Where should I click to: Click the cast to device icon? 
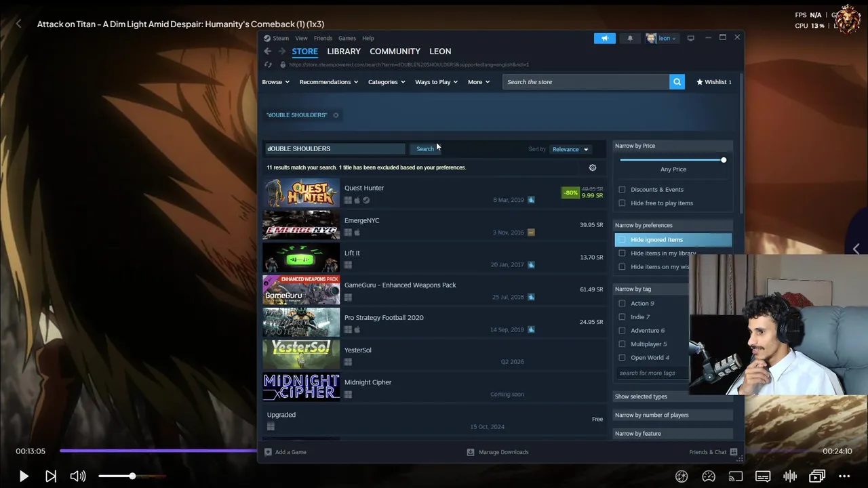click(736, 476)
